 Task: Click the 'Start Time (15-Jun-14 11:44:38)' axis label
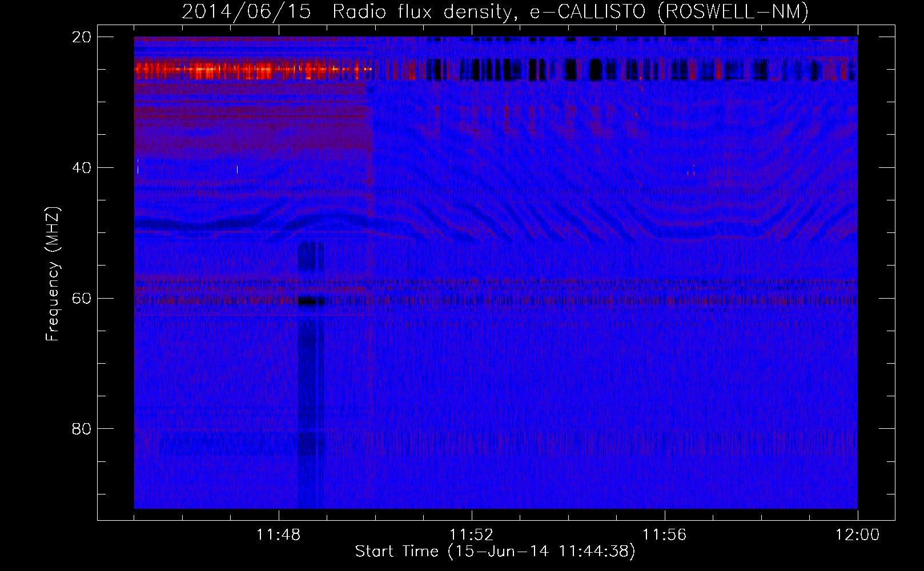(x=495, y=551)
